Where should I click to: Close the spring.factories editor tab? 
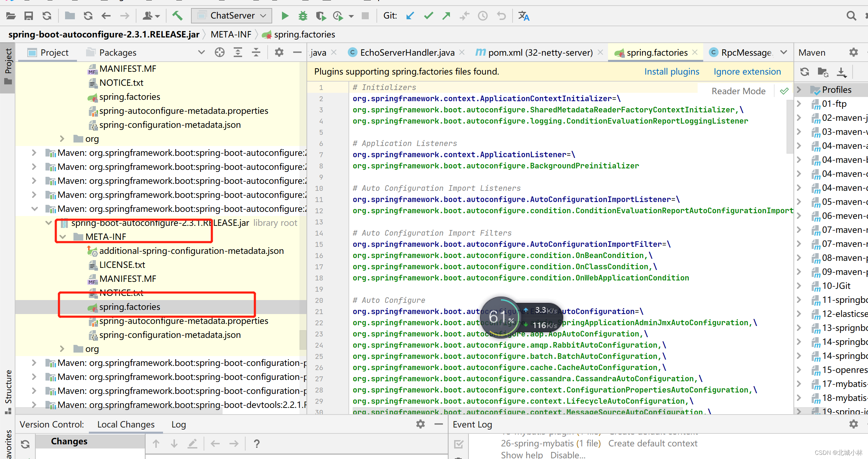[695, 52]
